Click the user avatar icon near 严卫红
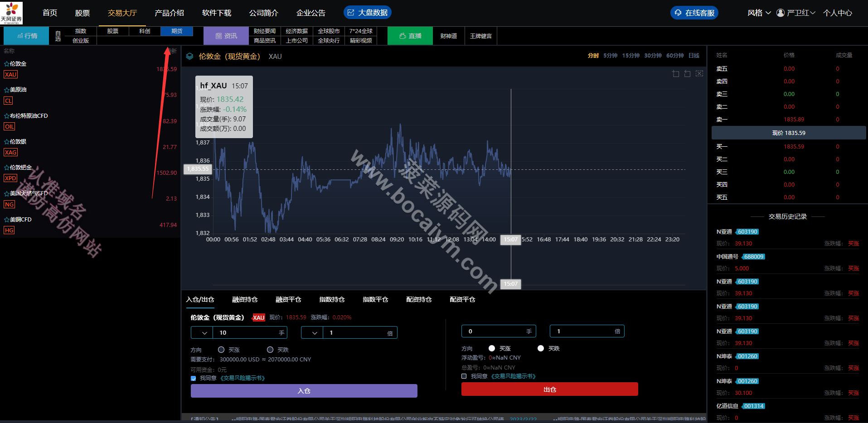Image resolution: width=868 pixels, height=423 pixels. point(781,13)
